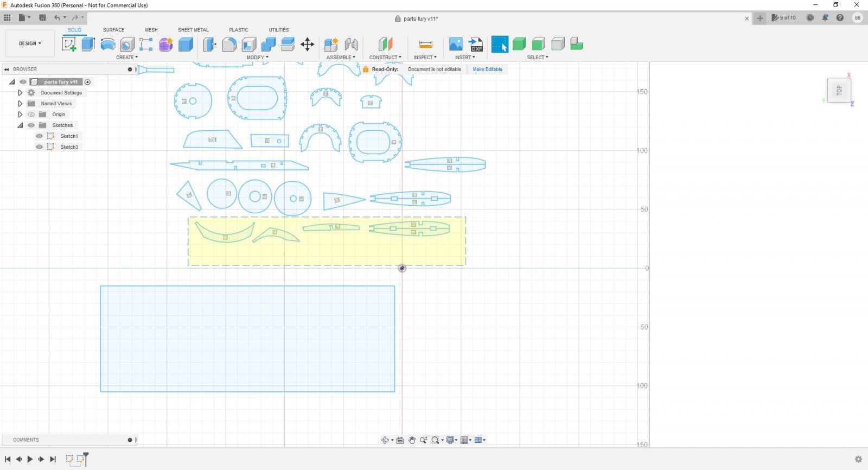Activate the window Select tool
This screenshot has width=868, height=470.
click(x=500, y=45)
